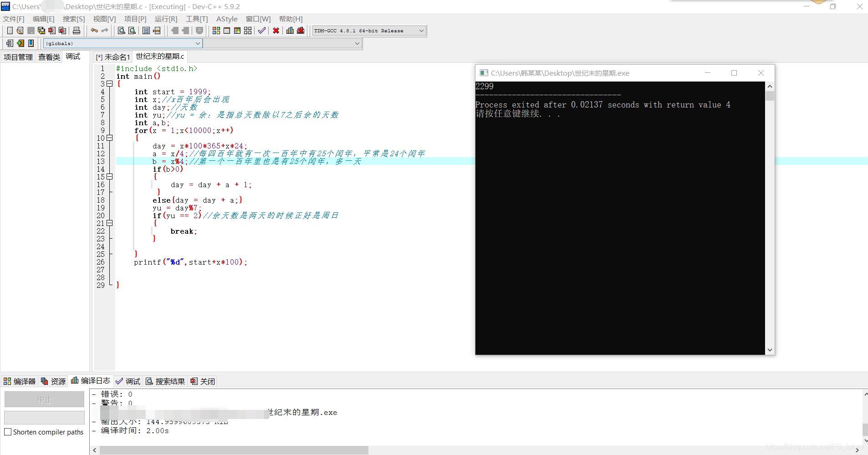Maximize the console exe window
Image resolution: width=868 pixels, height=455 pixels.
pos(734,73)
